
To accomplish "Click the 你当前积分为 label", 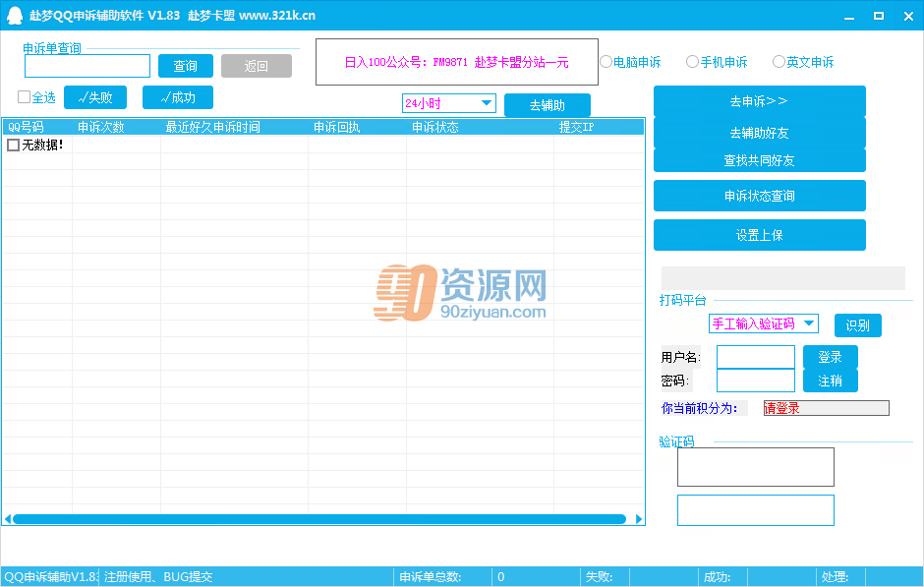I will [700, 408].
